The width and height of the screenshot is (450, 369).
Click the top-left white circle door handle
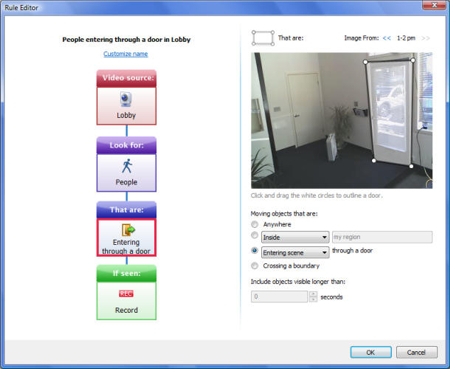(365, 62)
